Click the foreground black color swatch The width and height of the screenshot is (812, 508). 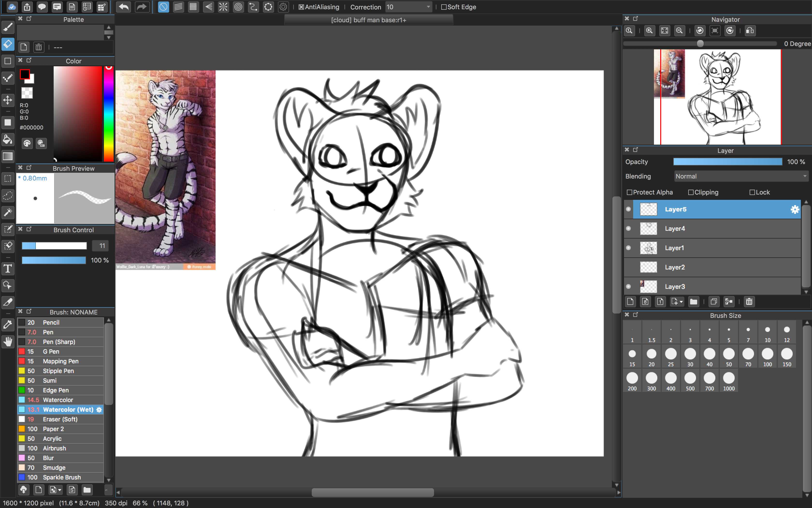tap(24, 74)
